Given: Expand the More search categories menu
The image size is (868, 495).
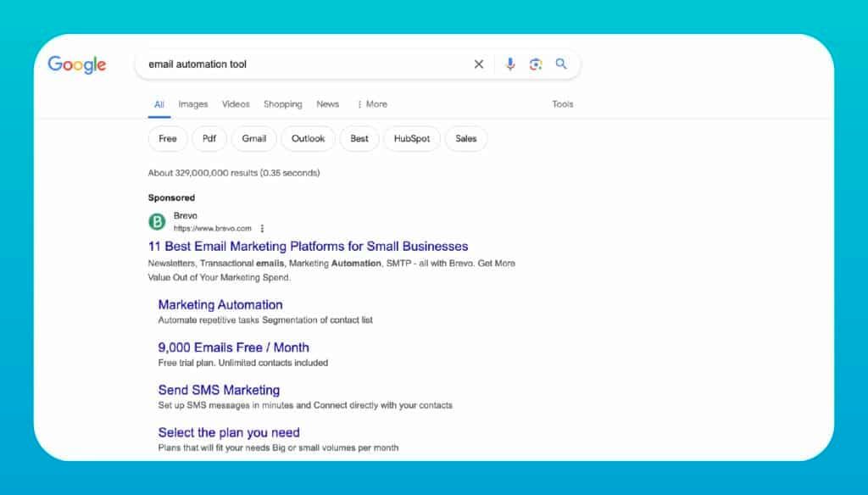Looking at the screenshot, I should [x=372, y=104].
